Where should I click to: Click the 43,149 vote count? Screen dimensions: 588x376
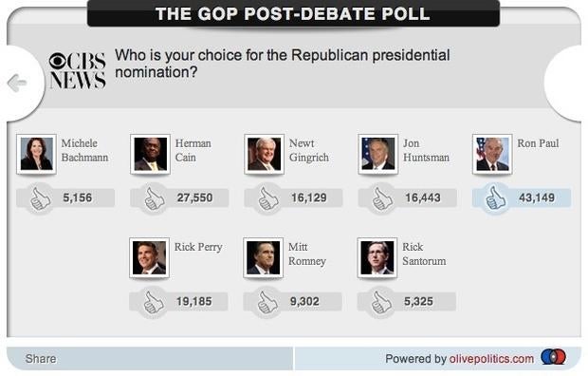click(x=537, y=197)
